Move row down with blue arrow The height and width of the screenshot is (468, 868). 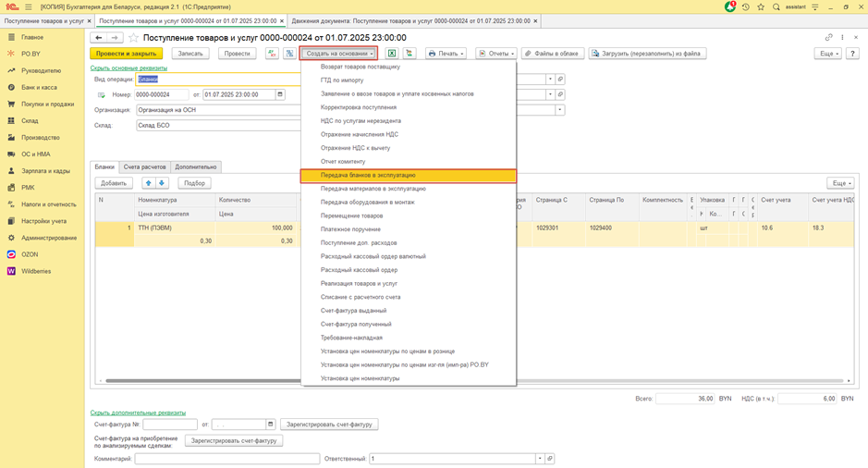click(x=162, y=183)
